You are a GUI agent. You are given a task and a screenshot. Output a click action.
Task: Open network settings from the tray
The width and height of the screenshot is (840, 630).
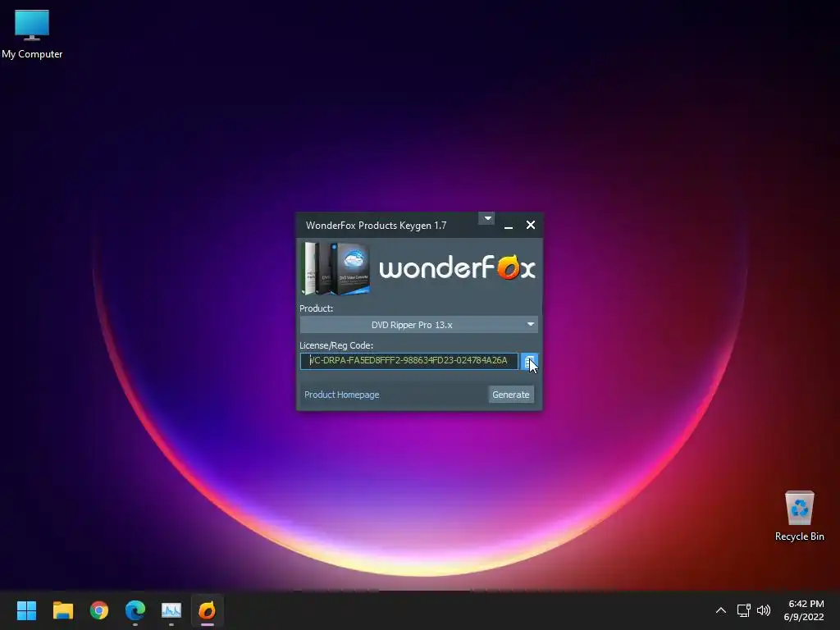click(x=743, y=610)
